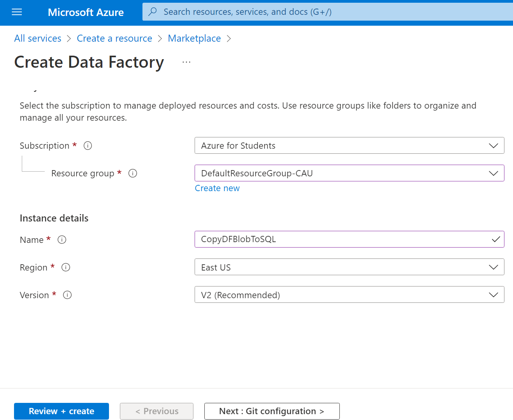This screenshot has height=420, width=513.
Task: Click the Resource group field label
Action: [83, 174]
